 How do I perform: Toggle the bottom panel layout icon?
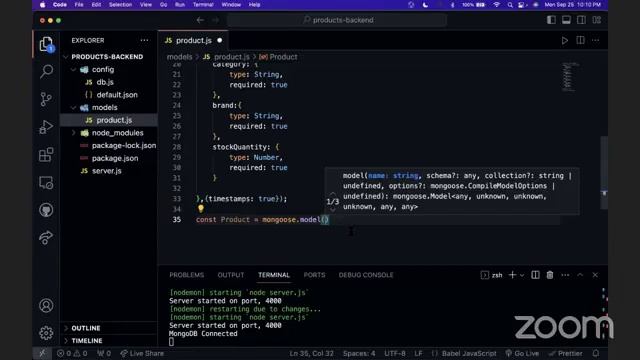(566, 20)
